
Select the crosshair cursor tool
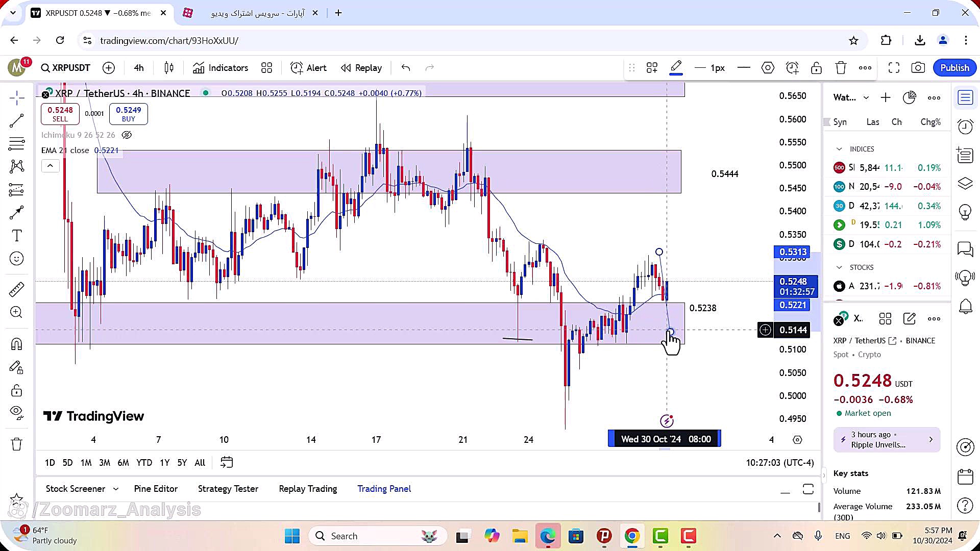(17, 97)
